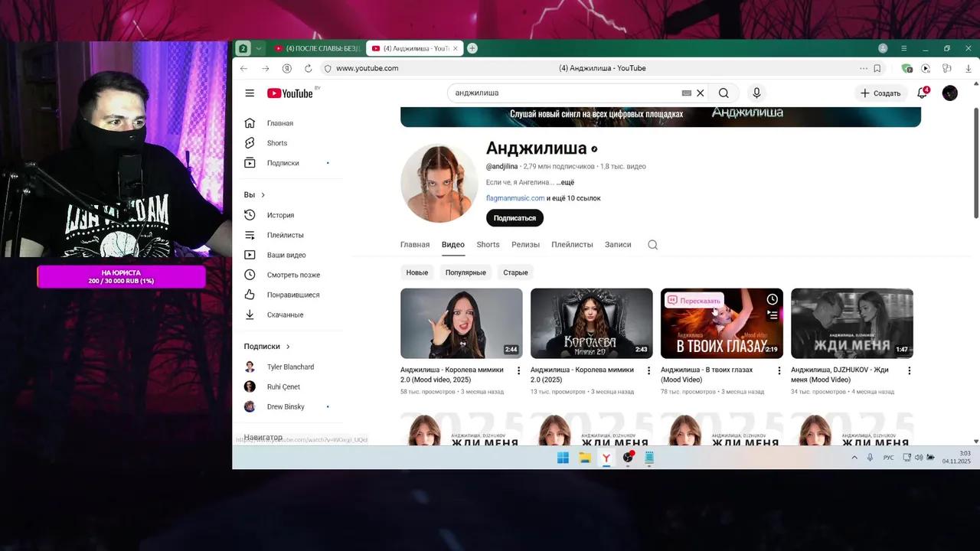Switch to the channel Главная tab
This screenshot has height=551, width=980.
coord(415,245)
